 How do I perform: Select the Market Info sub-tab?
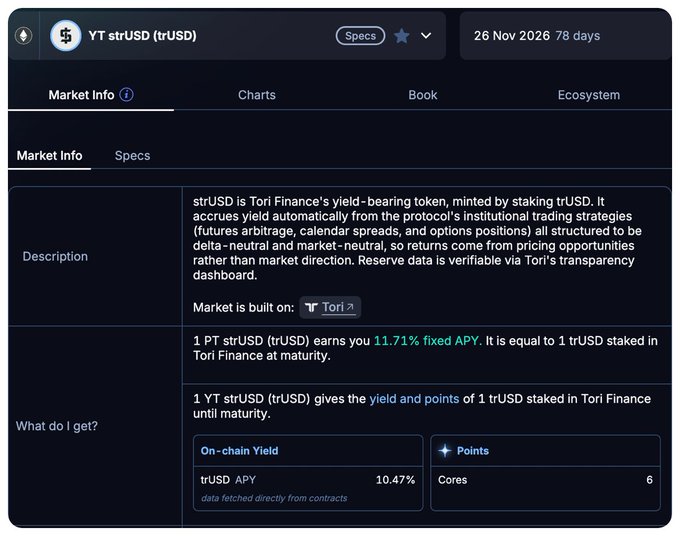tap(49, 155)
